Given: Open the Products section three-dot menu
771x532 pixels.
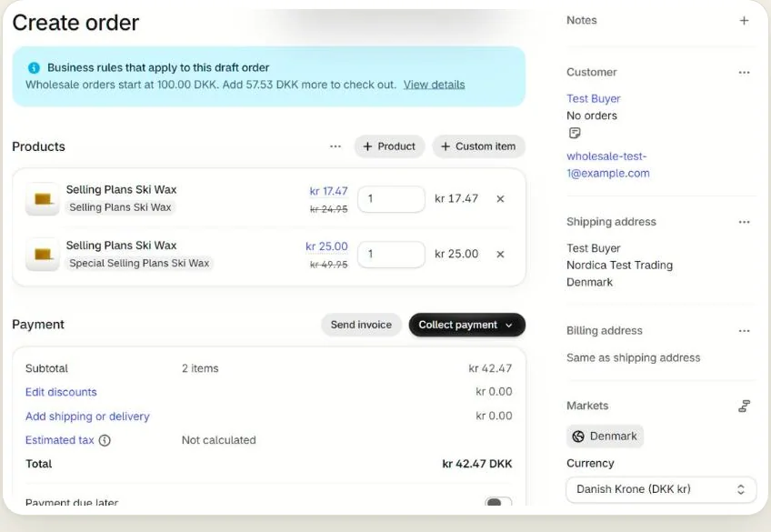Looking at the screenshot, I should pos(335,146).
